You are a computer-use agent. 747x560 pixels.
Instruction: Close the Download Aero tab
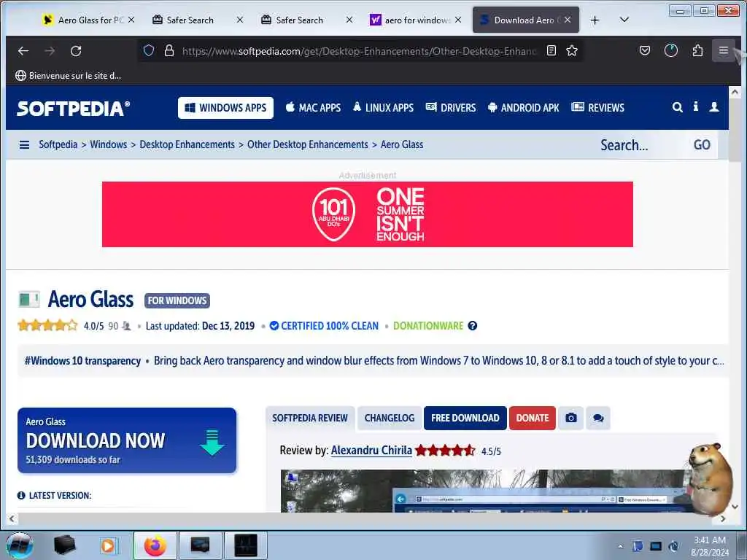click(x=568, y=20)
